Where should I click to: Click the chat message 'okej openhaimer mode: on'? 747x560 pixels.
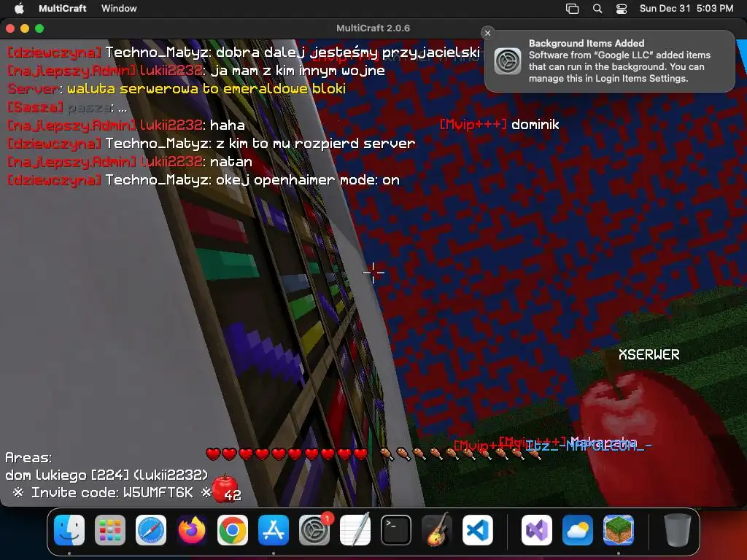(307, 180)
